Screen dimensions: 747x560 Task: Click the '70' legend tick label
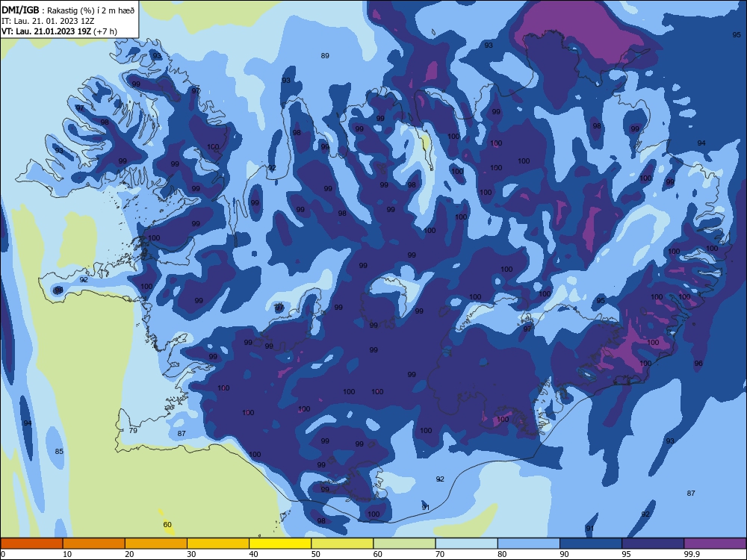pos(440,554)
